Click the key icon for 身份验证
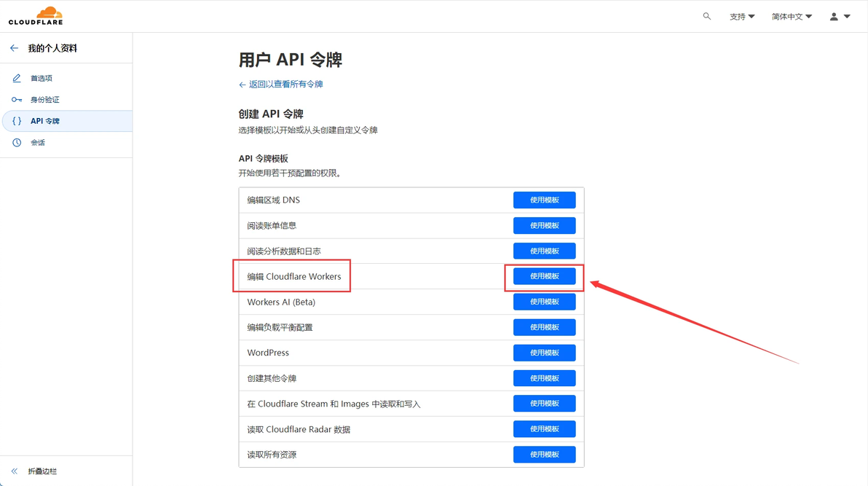868x486 pixels. click(17, 100)
